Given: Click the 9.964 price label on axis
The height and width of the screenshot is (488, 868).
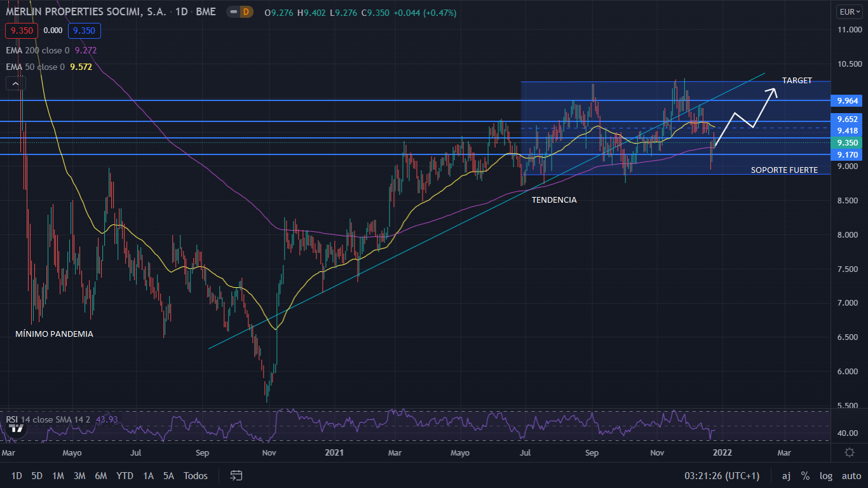Looking at the screenshot, I should pyautogui.click(x=848, y=101).
